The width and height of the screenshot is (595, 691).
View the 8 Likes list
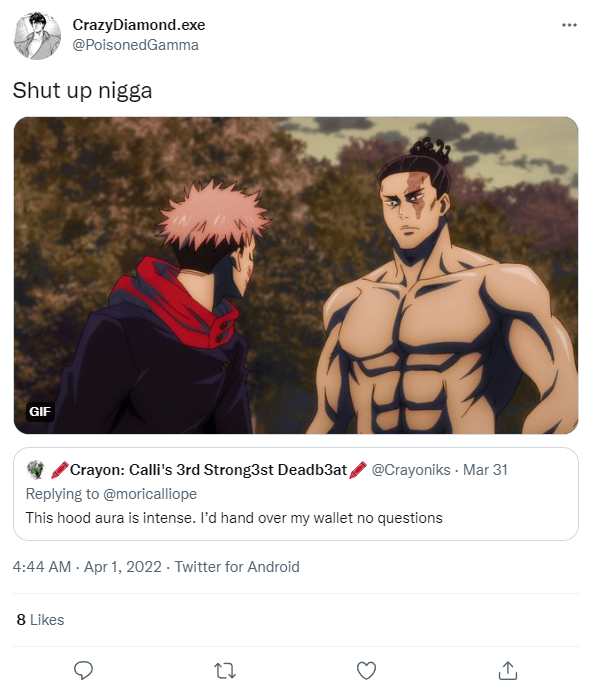41,620
